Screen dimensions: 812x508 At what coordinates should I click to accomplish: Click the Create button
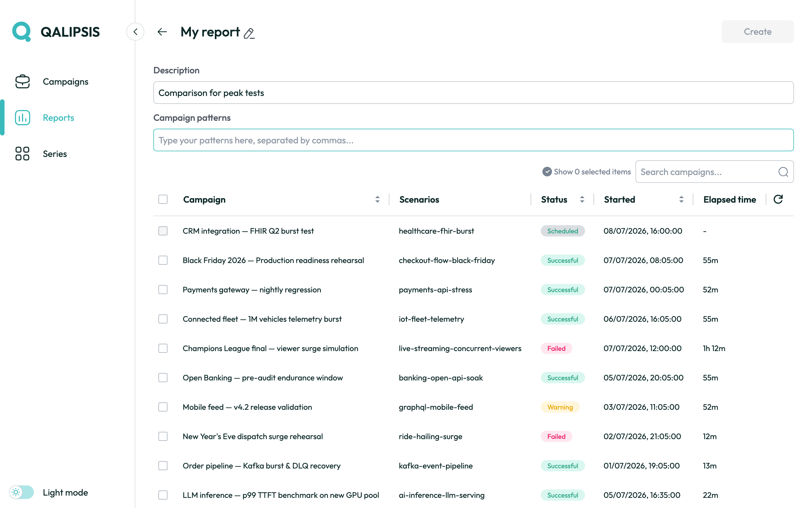click(758, 32)
